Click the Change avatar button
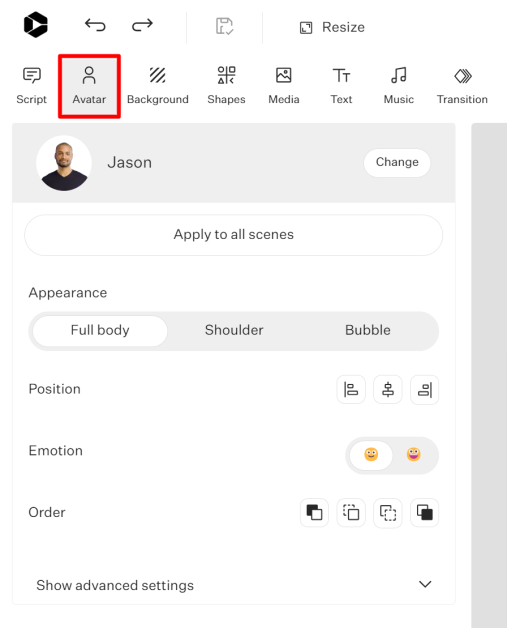This screenshot has height=628, width=507. coord(397,162)
